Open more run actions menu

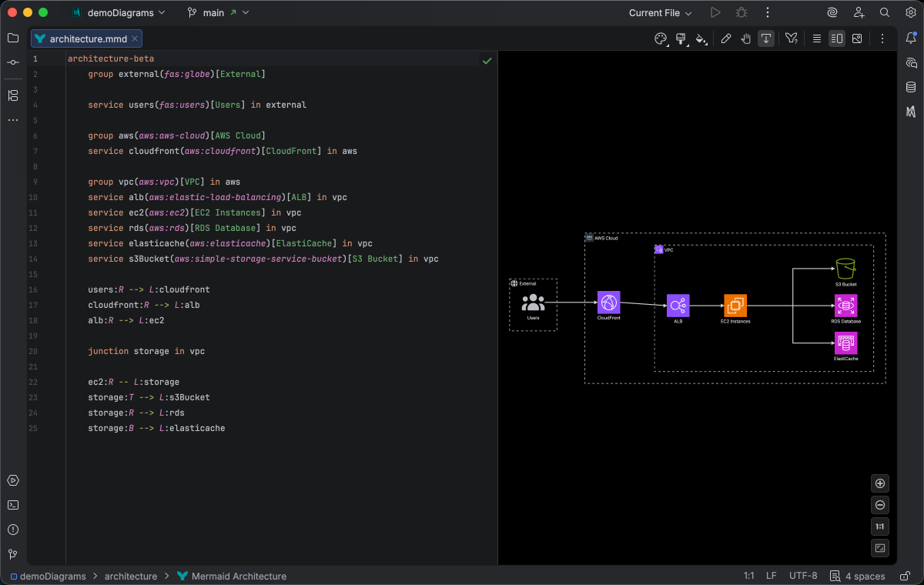tap(767, 12)
